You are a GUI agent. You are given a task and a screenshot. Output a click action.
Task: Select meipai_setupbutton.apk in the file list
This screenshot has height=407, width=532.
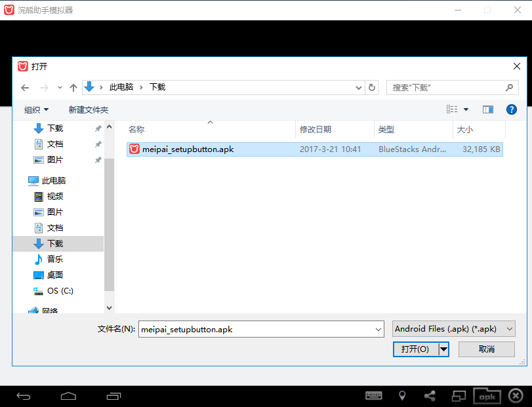[x=188, y=149]
